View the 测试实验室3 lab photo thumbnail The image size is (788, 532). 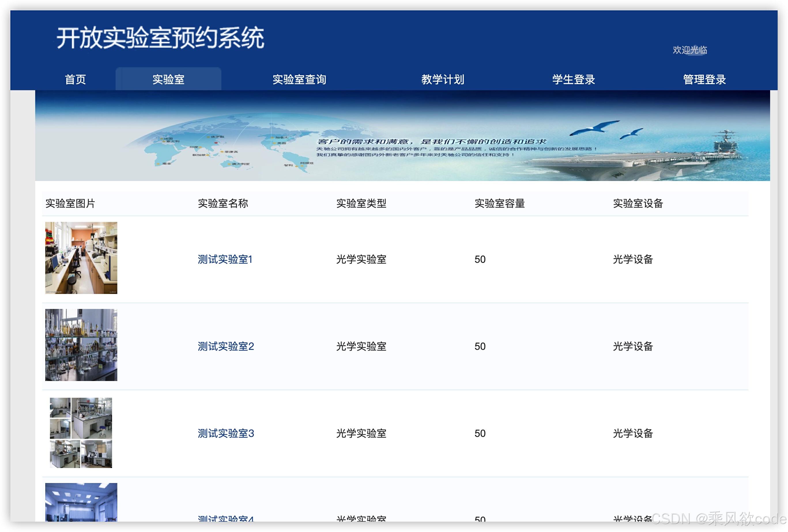(x=81, y=433)
